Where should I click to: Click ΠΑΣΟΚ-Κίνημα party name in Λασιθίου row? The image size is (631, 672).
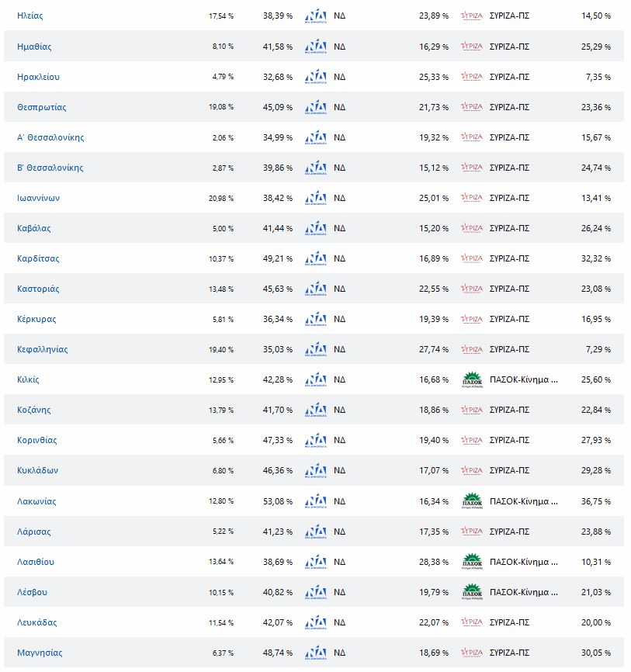pyautogui.click(x=523, y=562)
